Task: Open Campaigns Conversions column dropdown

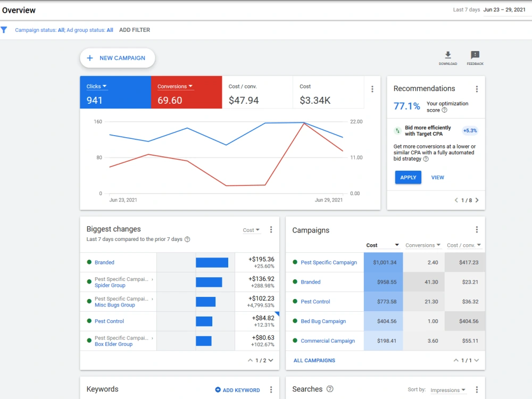Action: pyautogui.click(x=423, y=245)
